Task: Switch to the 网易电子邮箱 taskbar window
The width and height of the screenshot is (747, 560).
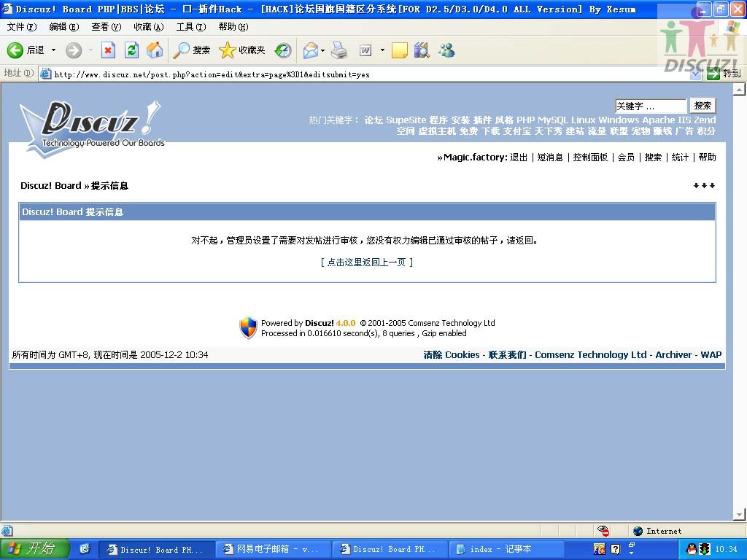Action: [273, 549]
